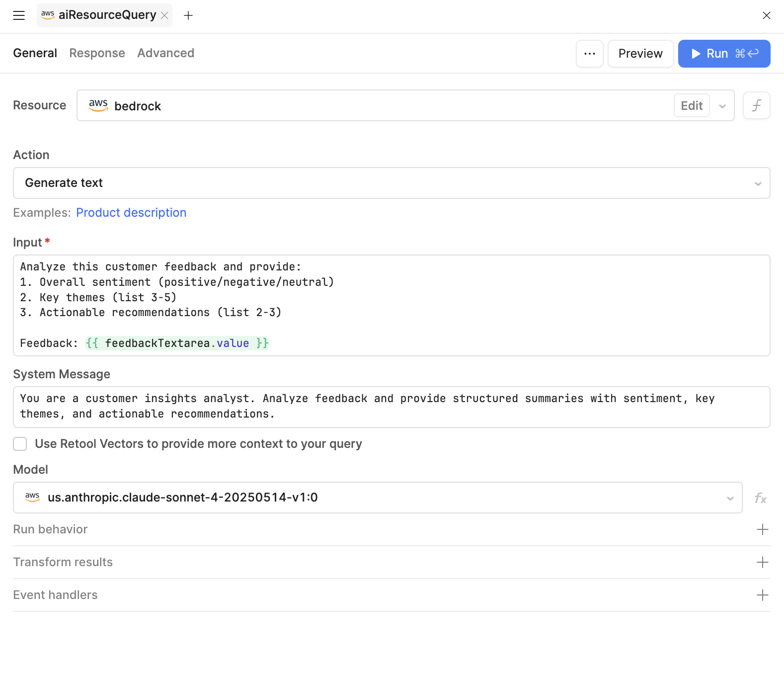This screenshot has width=784, height=679.
Task: Click the 'Actionable recommendations' line in Input
Action: click(x=151, y=312)
